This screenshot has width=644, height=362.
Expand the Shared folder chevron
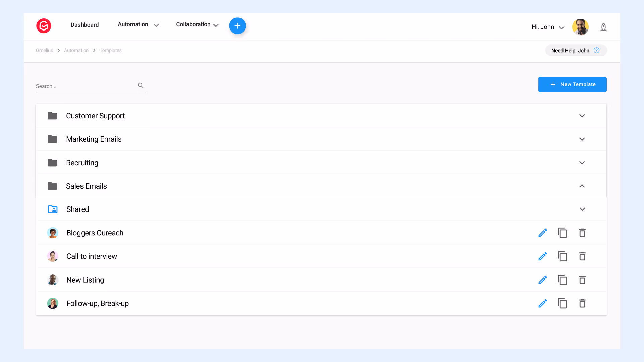pos(582,209)
